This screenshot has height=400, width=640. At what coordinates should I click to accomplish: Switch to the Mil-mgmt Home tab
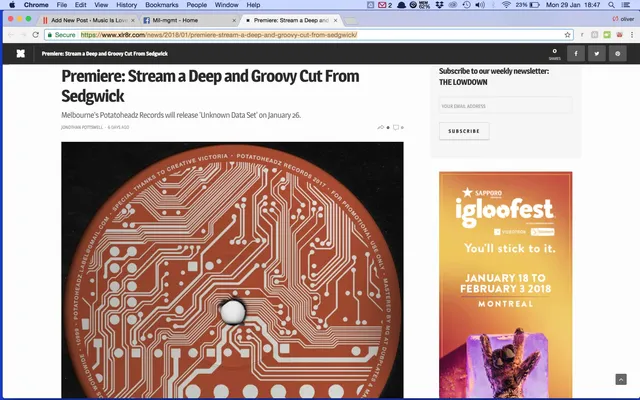coord(189,20)
